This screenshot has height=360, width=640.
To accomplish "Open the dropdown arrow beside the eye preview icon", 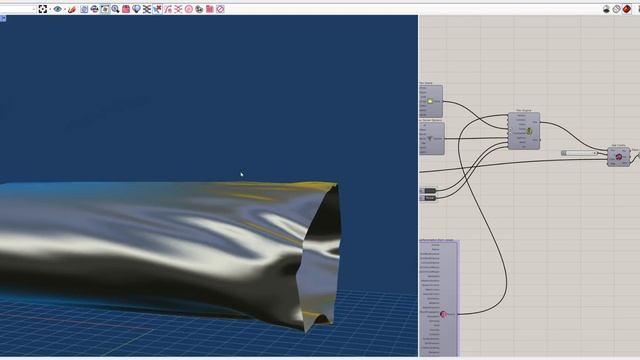I will [65, 9].
